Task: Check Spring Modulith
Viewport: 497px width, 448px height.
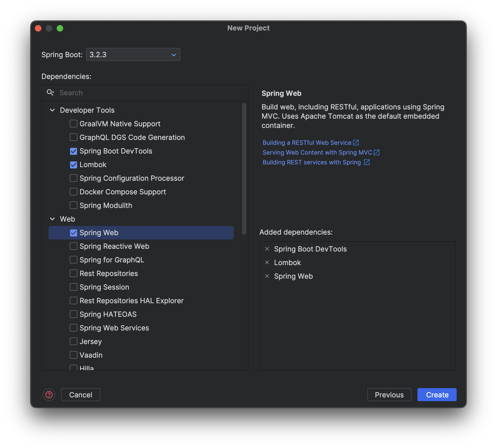Action: tap(74, 205)
